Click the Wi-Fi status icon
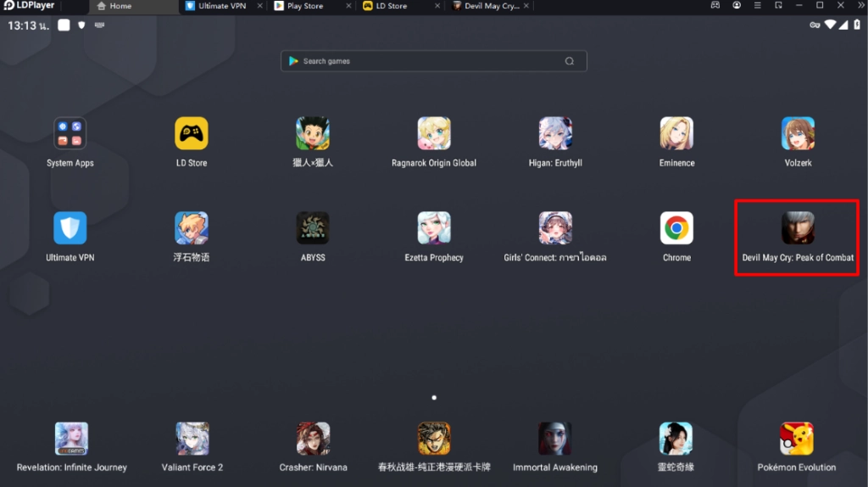The height and width of the screenshot is (487, 868). [x=830, y=25]
